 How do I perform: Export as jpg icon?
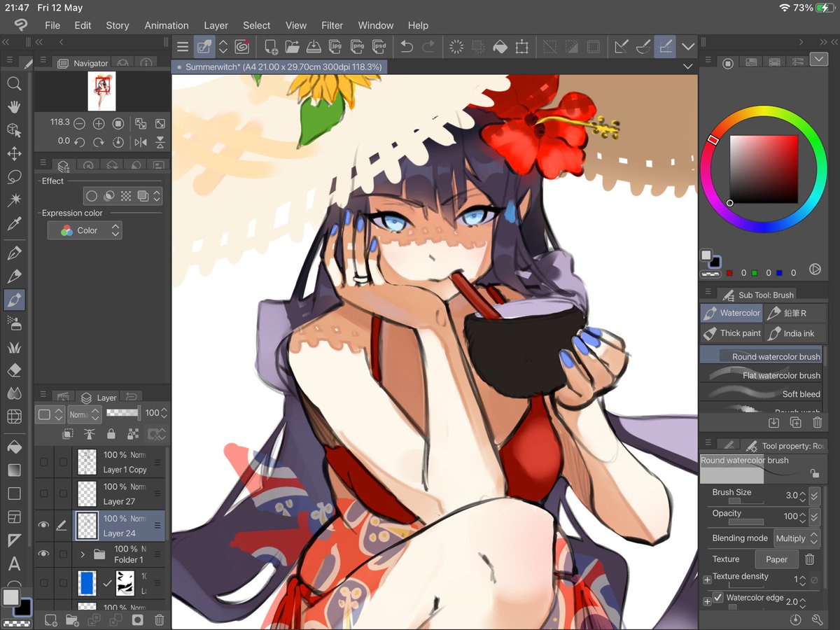click(335, 47)
